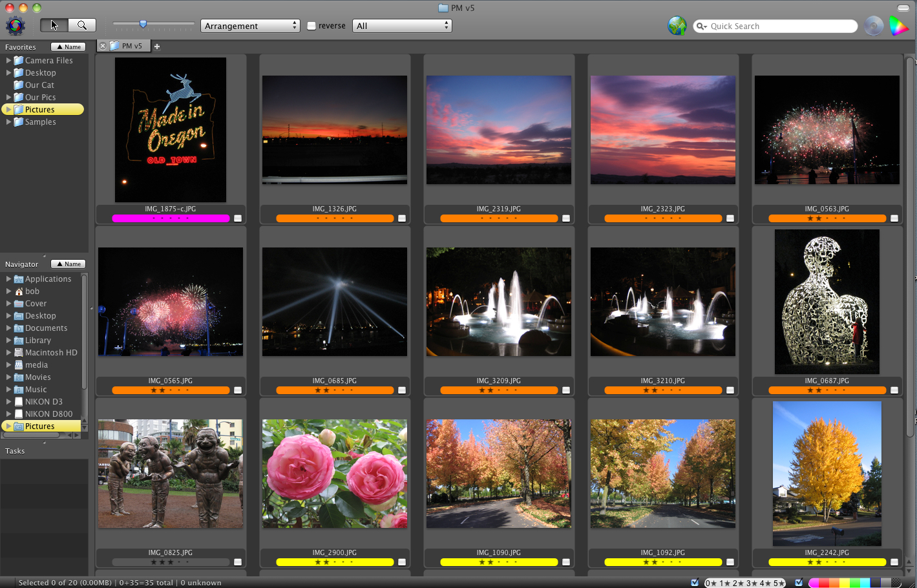Click Name sort button in Favorites
Image resolution: width=917 pixels, height=588 pixels.
tap(69, 47)
